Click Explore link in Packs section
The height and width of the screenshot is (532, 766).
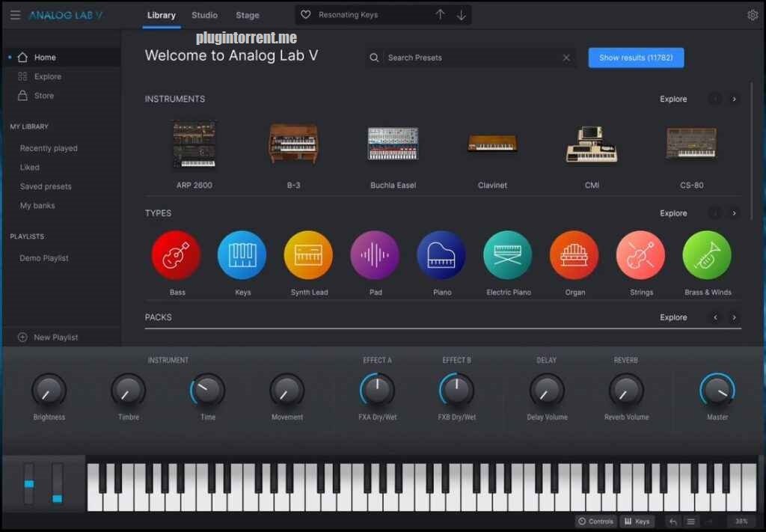(x=673, y=317)
